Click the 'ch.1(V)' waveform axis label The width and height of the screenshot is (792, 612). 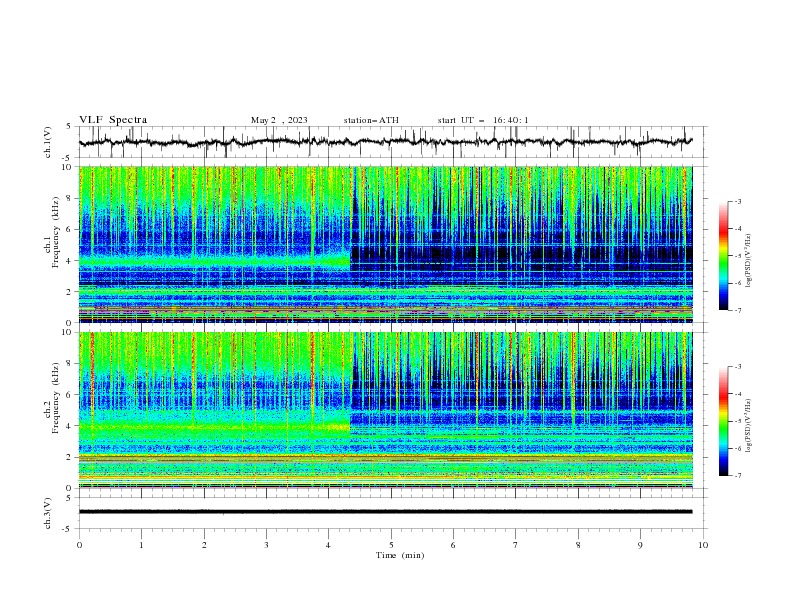pos(48,142)
